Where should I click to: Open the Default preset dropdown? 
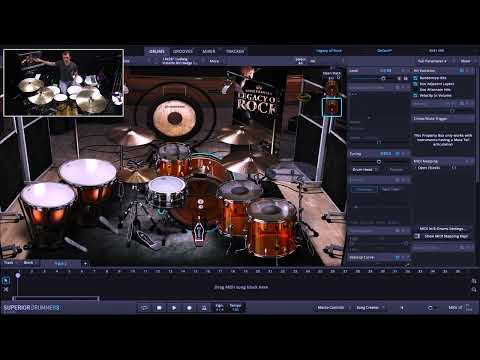(x=384, y=51)
